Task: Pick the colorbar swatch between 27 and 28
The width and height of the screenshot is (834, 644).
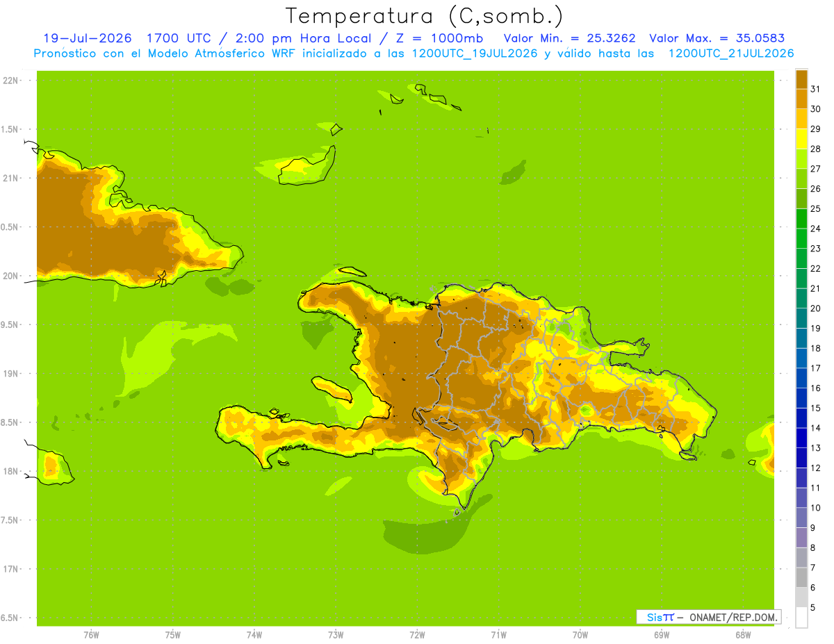Action: (801, 158)
